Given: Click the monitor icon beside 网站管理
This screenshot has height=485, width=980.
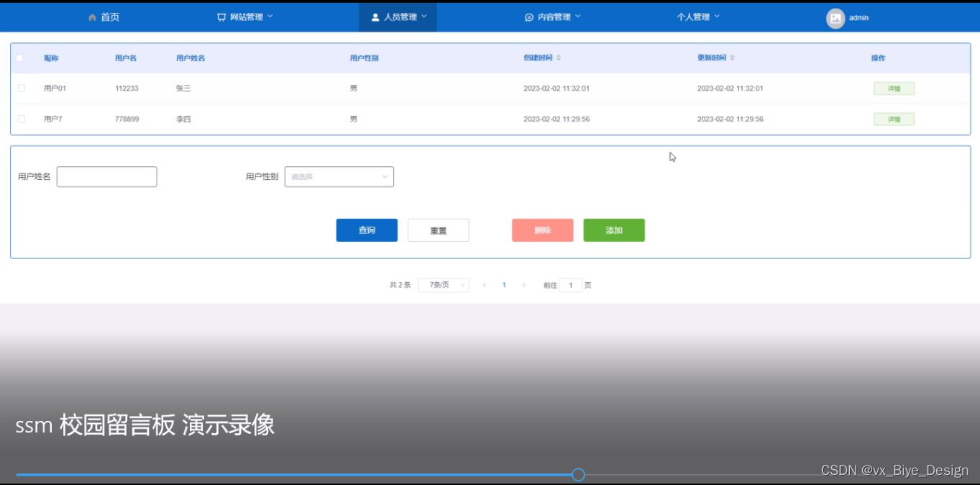Looking at the screenshot, I should pyautogui.click(x=221, y=17).
